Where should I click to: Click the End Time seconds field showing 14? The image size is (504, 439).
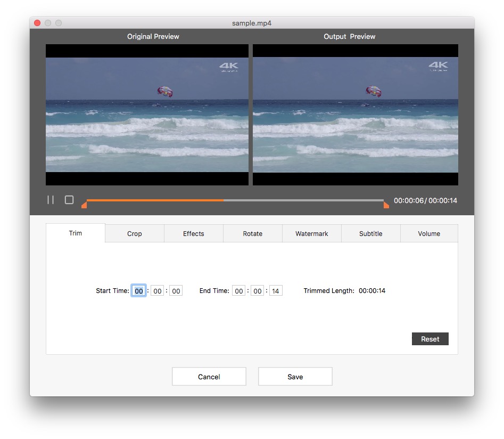pos(275,290)
